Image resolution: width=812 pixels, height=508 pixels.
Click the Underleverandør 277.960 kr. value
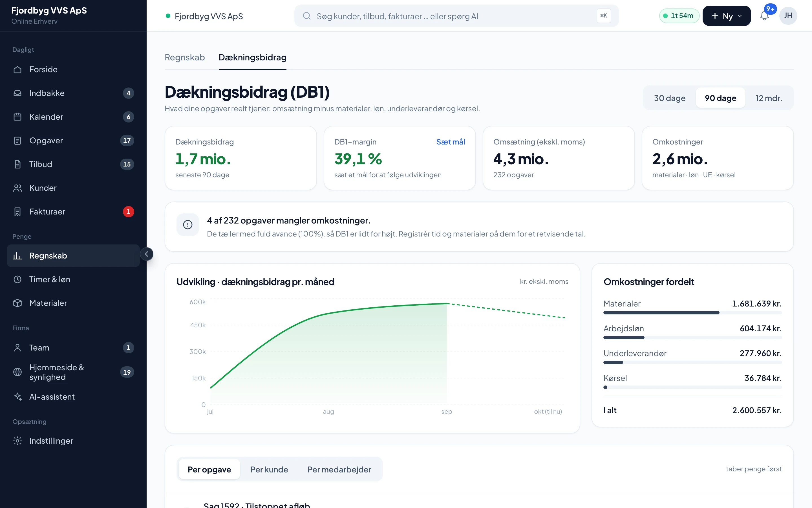point(761,353)
